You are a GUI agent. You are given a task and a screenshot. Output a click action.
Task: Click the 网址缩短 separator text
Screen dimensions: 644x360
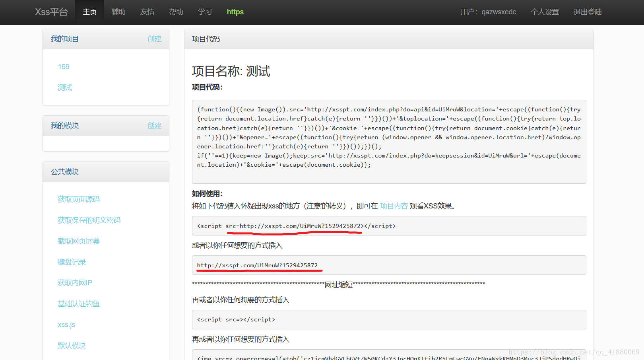pos(339,285)
